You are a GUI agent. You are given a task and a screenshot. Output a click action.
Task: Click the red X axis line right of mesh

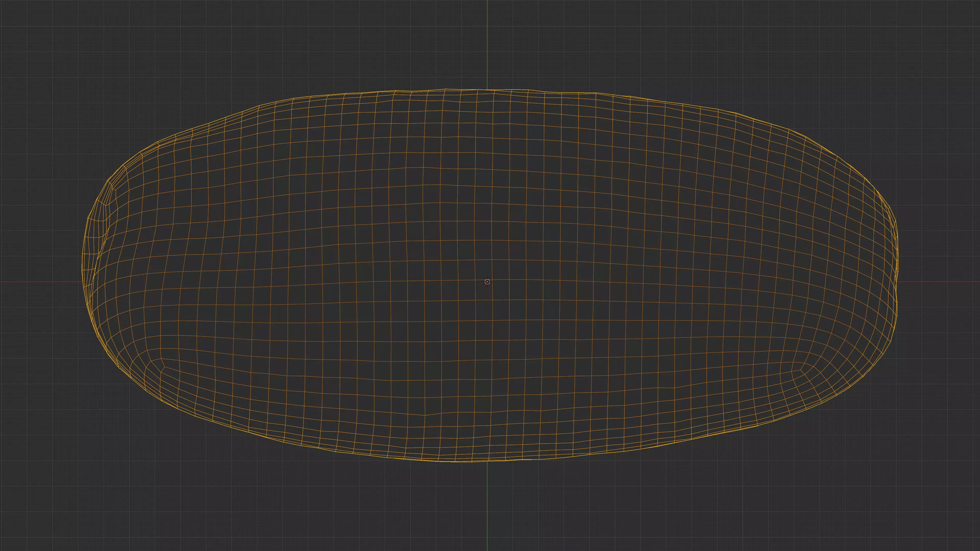click(940, 282)
